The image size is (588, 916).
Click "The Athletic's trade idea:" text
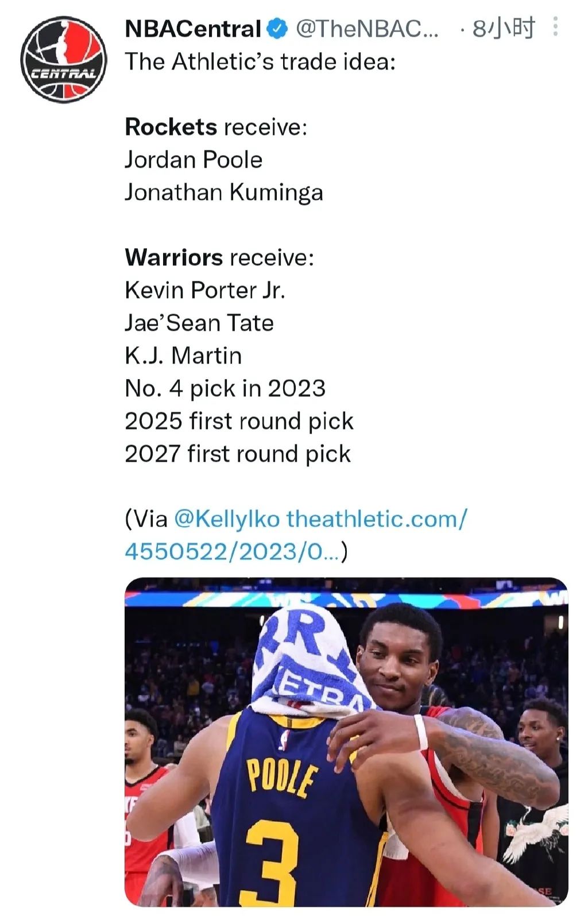pos(260,61)
